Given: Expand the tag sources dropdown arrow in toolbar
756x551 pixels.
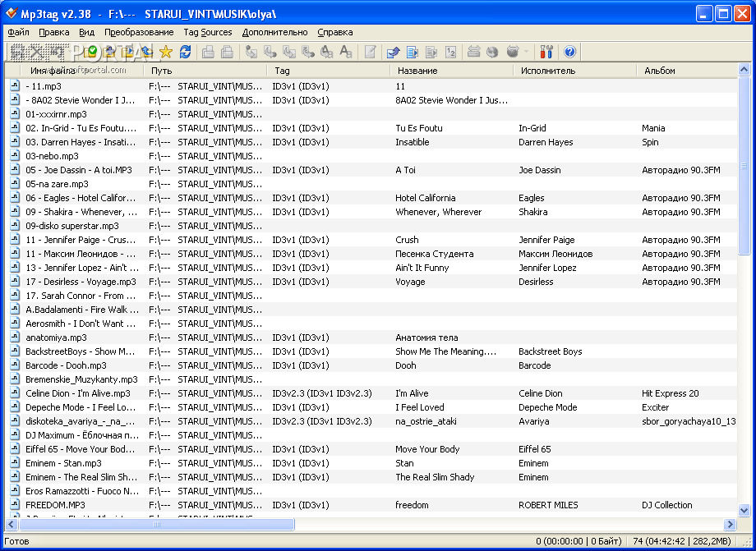Looking at the screenshot, I should tap(526, 52).
